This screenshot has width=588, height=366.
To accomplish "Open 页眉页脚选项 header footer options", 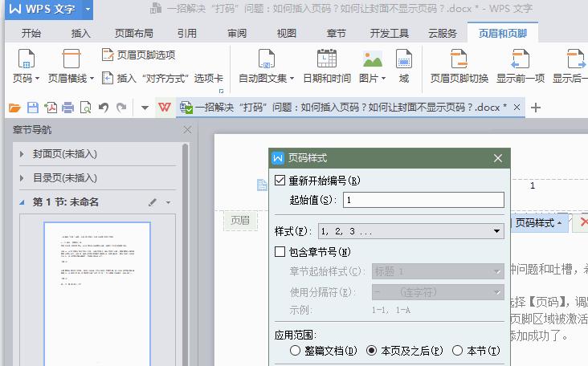I will (138, 55).
